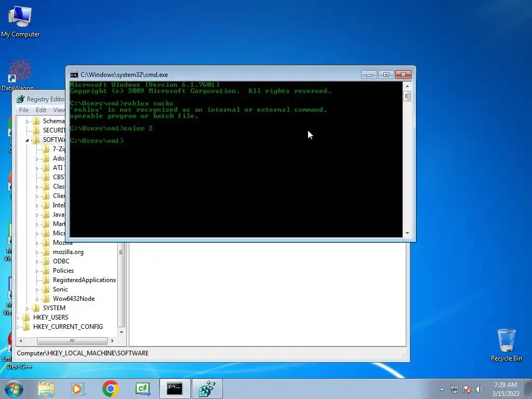Select the Schema registry key

tap(54, 121)
